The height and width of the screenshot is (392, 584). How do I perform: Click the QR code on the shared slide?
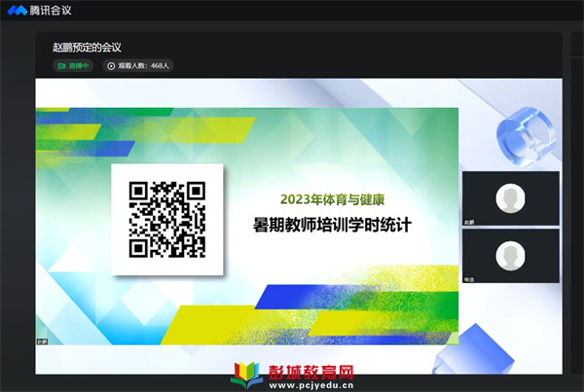pyautogui.click(x=167, y=219)
